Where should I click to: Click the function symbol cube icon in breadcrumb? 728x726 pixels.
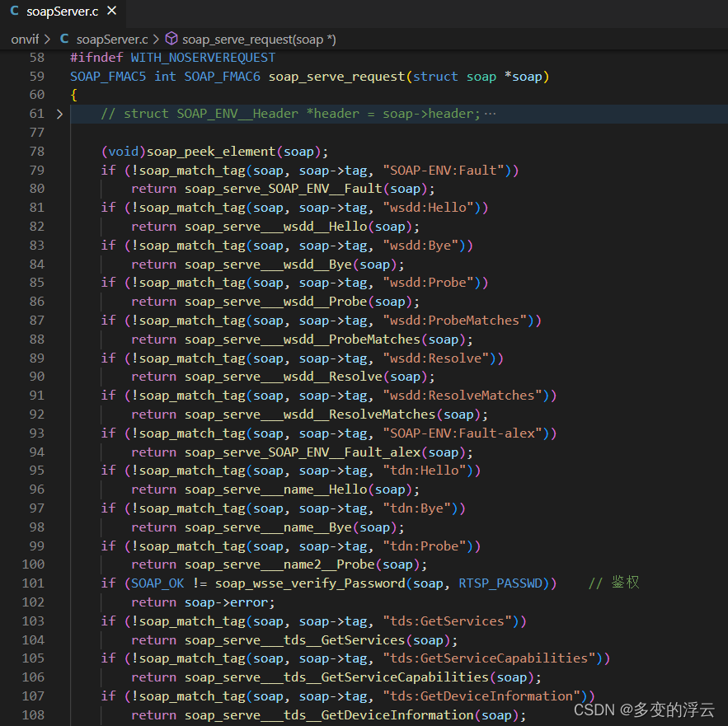(x=171, y=39)
